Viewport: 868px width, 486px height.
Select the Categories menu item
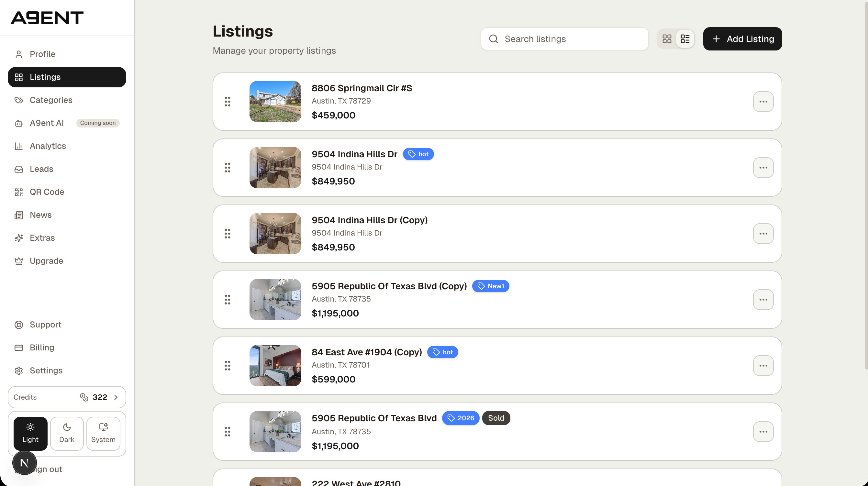tap(51, 100)
